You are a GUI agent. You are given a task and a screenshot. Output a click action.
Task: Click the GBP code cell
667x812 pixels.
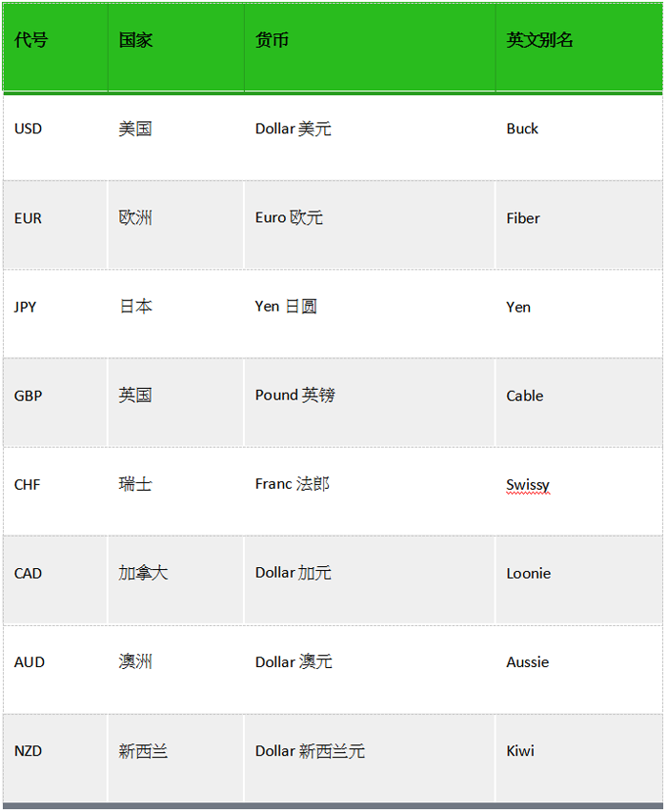click(x=29, y=396)
